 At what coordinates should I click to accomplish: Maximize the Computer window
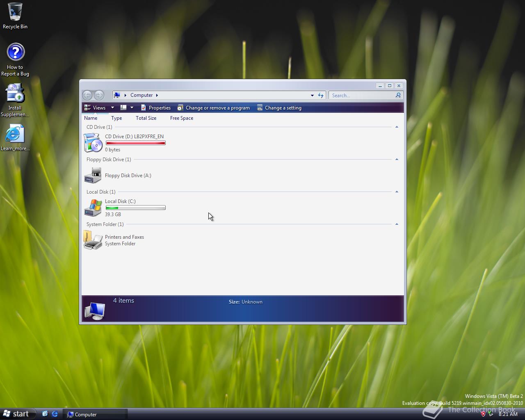389,86
